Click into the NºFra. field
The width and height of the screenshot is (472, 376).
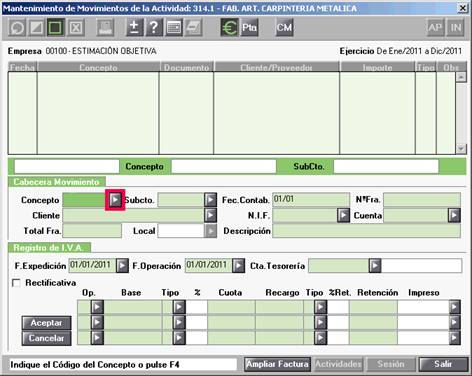point(422,200)
